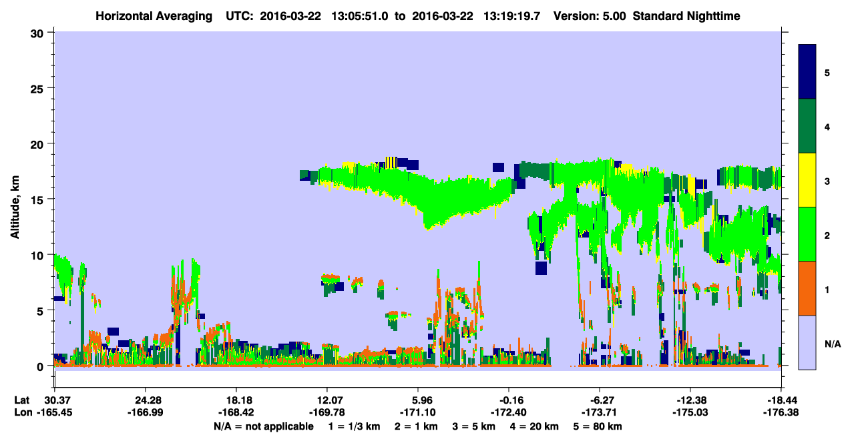Click the '4 = 20 km' legend note
Viewport: 868px width, 445px height.
(x=535, y=426)
